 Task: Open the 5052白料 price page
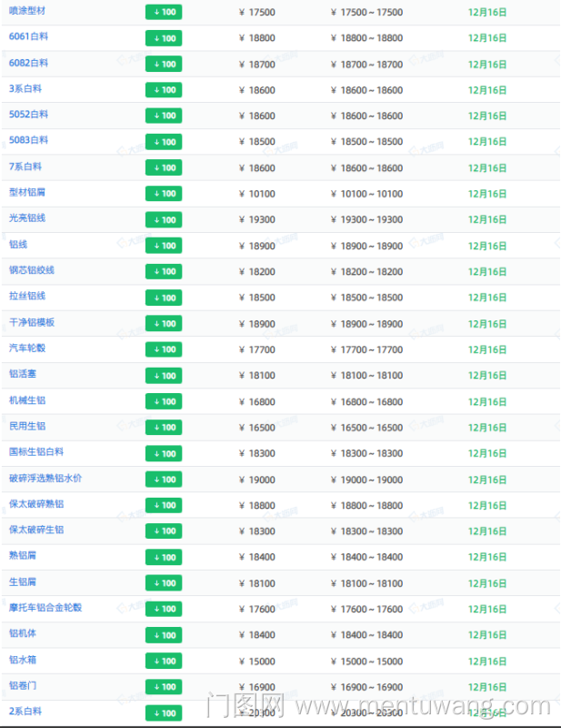[x=28, y=115]
